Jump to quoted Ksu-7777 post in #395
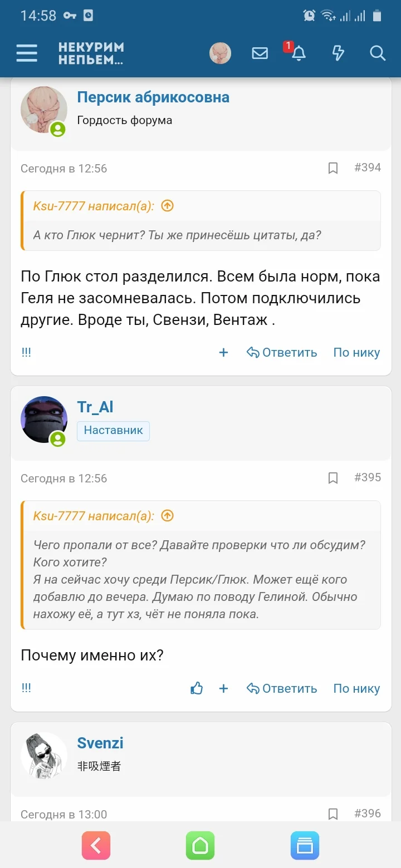401x868 pixels. pos(167,516)
